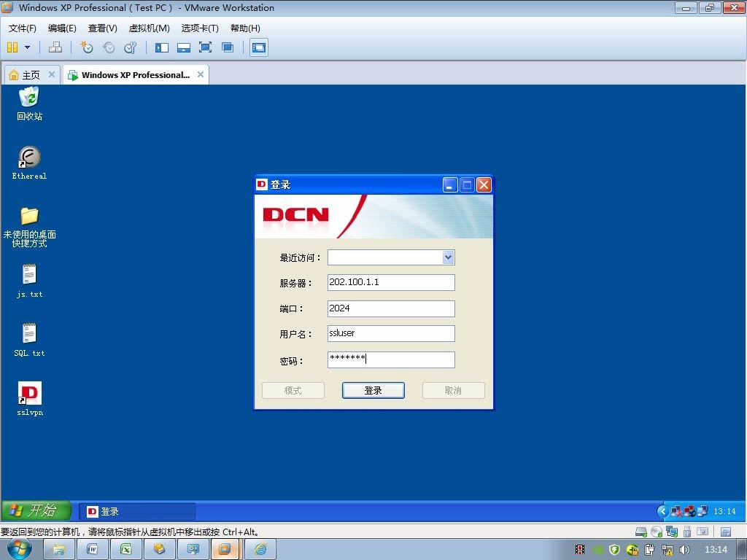Image resolution: width=747 pixels, height=560 pixels.
Task: Minimize the 登录 dialog window
Action: pos(450,184)
